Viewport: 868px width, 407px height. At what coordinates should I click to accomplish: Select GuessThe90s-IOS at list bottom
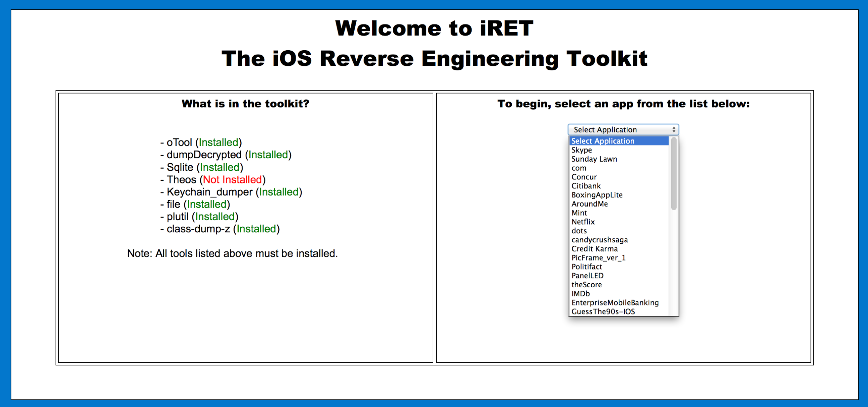603,311
